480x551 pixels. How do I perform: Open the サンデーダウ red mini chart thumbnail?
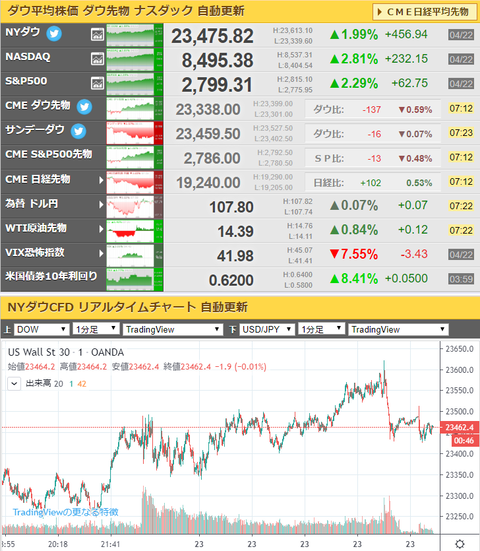[135, 132]
